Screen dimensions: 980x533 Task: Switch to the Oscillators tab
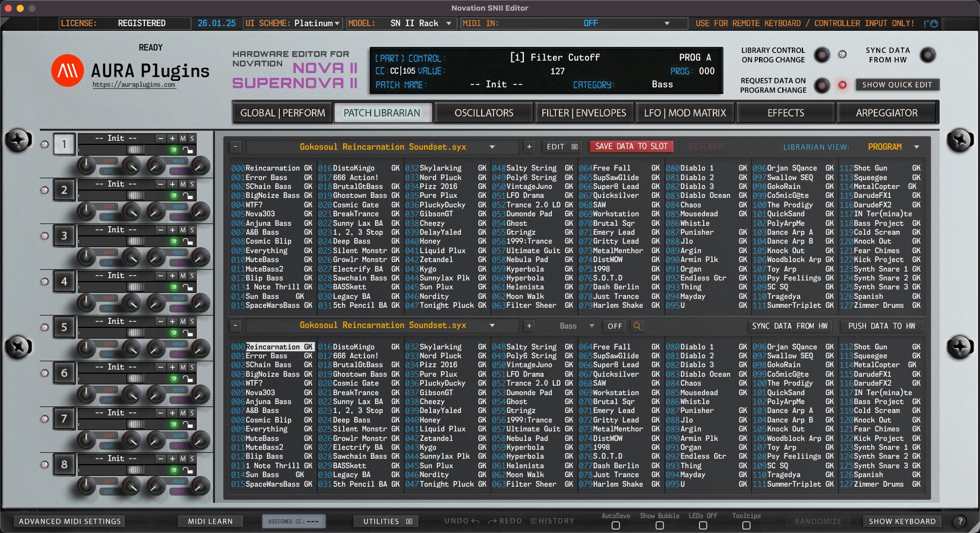(483, 113)
